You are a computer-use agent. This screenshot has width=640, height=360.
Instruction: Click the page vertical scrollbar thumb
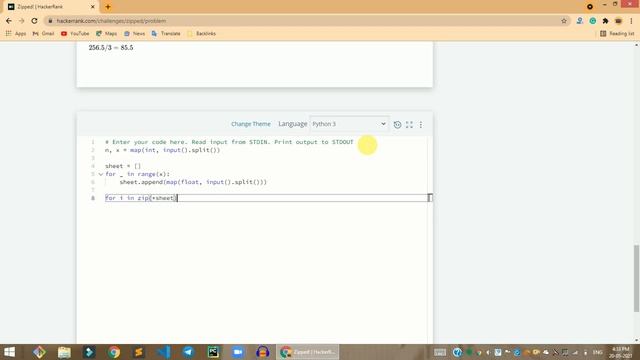[x=636, y=279]
